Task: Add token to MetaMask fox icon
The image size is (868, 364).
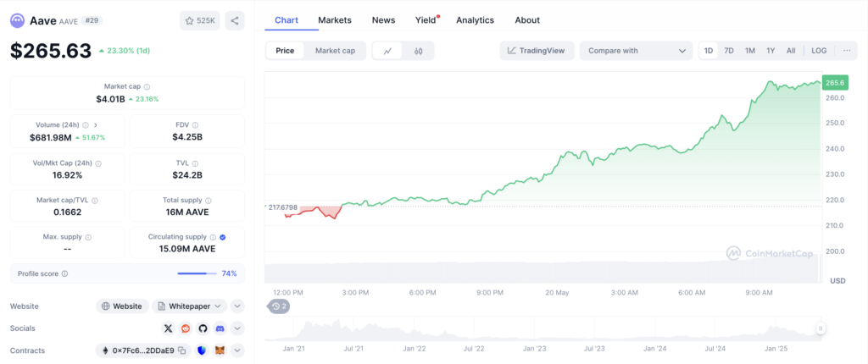Action: (x=220, y=350)
